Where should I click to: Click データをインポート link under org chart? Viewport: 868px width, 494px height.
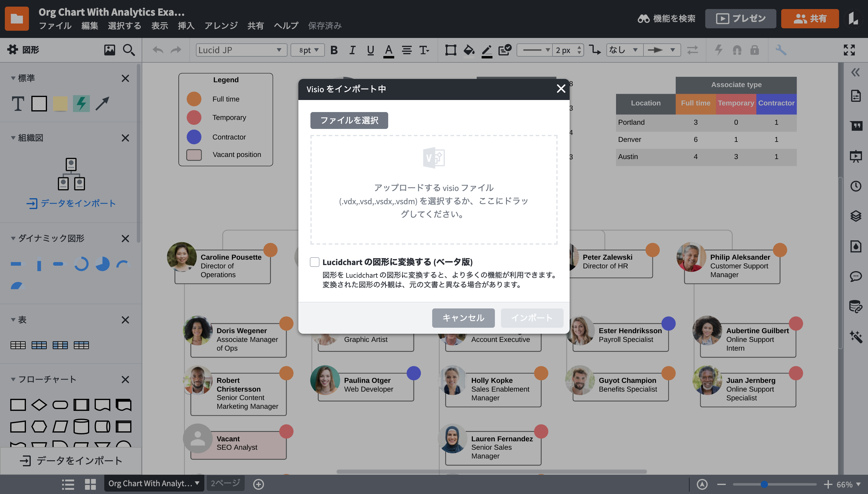tap(71, 203)
